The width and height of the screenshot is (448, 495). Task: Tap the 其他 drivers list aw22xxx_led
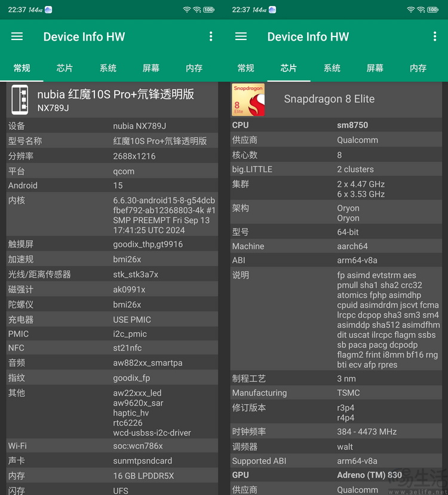coord(152,413)
